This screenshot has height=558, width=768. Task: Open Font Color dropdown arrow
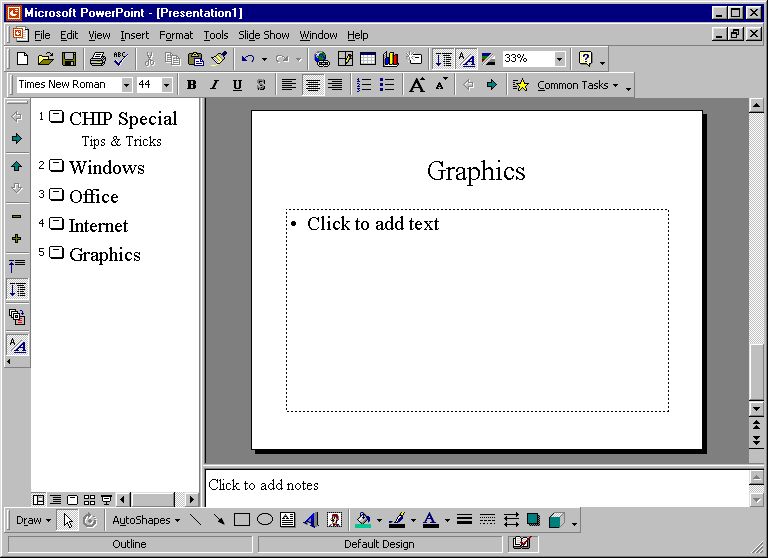(x=447, y=520)
